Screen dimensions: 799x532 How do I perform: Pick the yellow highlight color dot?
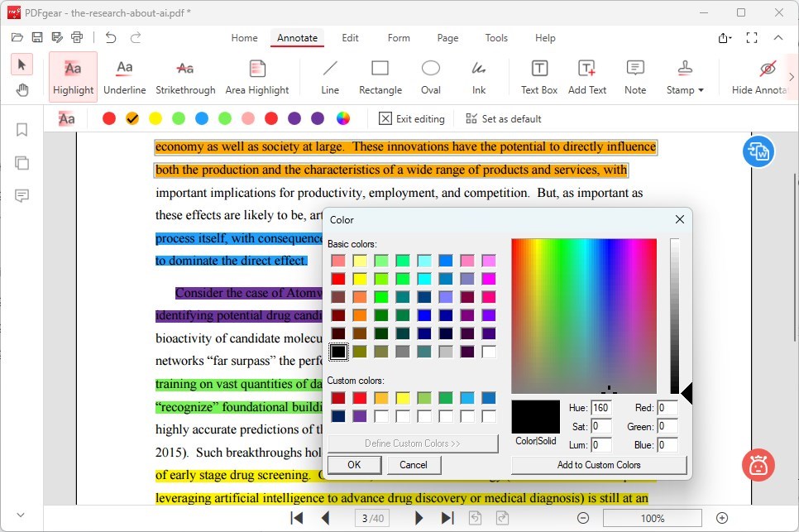[154, 118]
